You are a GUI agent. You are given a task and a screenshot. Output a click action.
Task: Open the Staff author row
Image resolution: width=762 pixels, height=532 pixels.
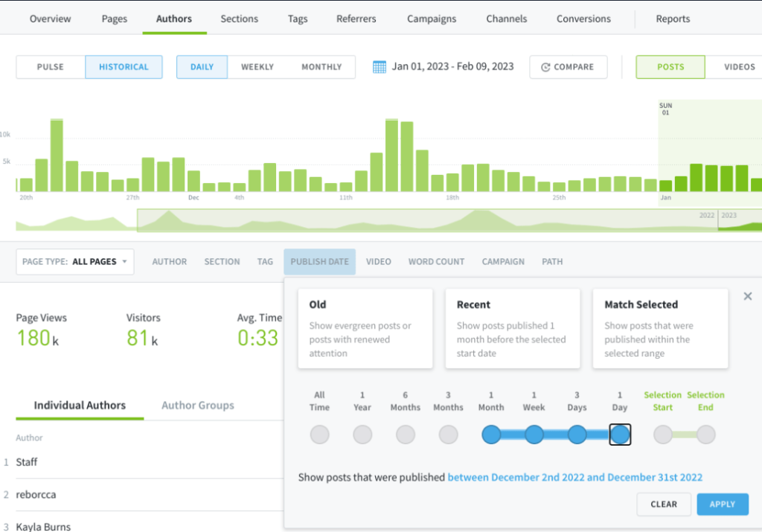pos(27,462)
